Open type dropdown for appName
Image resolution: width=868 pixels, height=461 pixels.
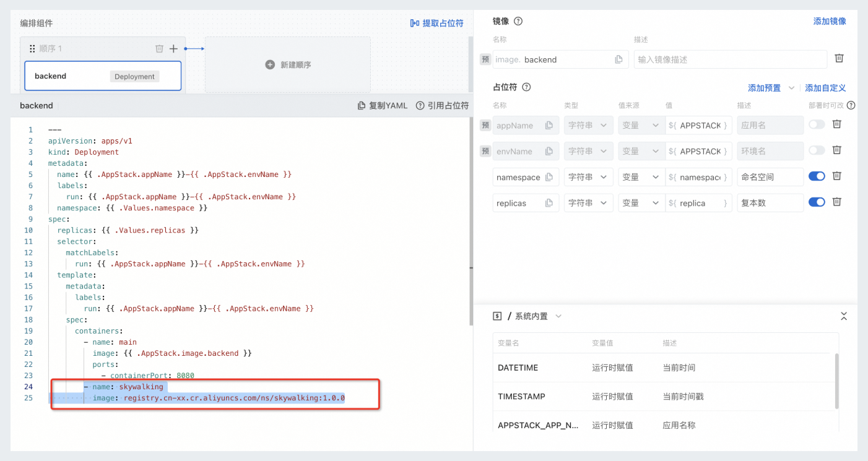coord(589,125)
